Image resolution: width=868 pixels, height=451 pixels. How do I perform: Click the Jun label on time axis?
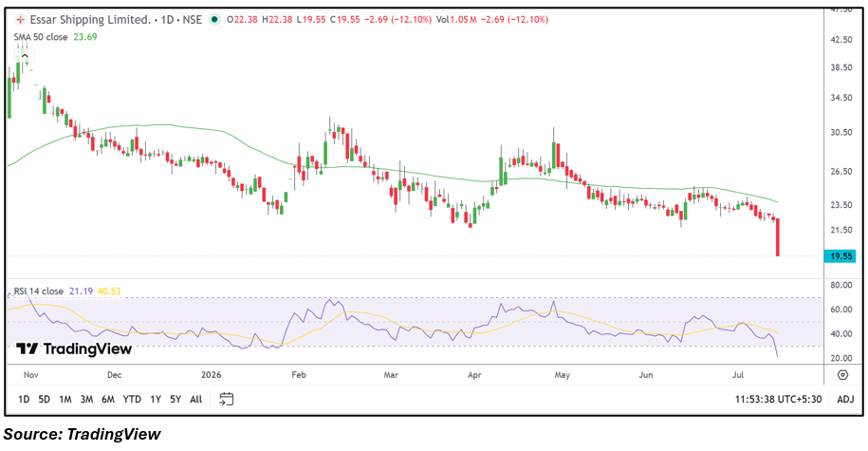click(646, 375)
